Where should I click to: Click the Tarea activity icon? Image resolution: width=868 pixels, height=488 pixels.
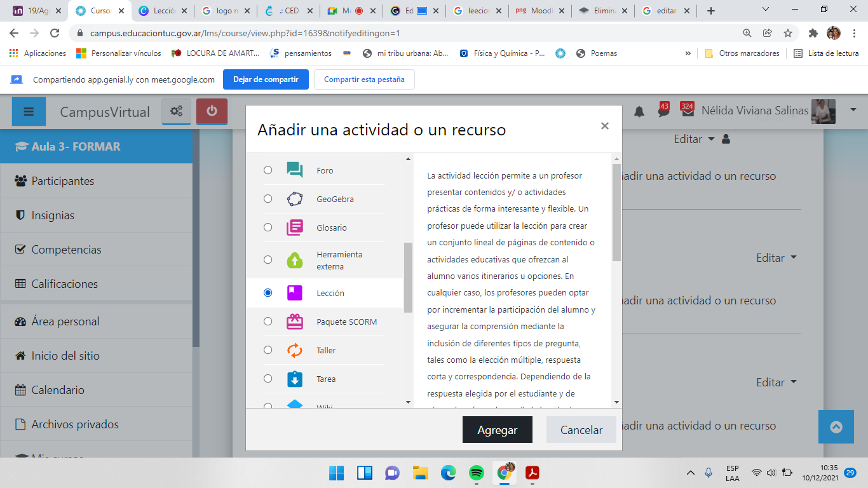(294, 379)
